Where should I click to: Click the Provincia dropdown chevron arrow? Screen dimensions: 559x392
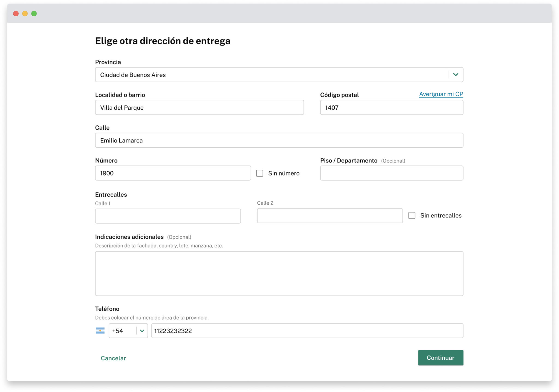(456, 74)
